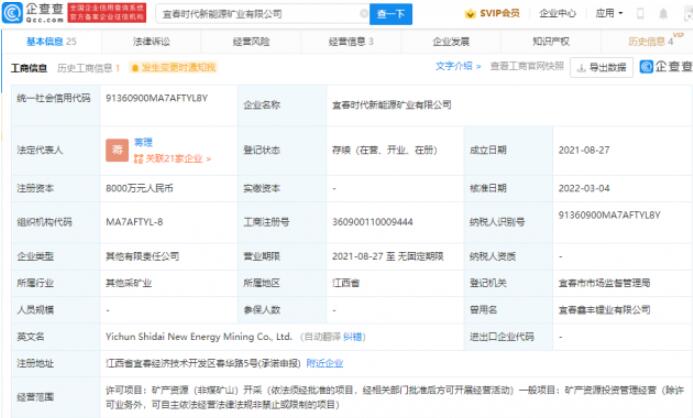
Task: Switch to the 企业发展 tab
Action: [451, 42]
